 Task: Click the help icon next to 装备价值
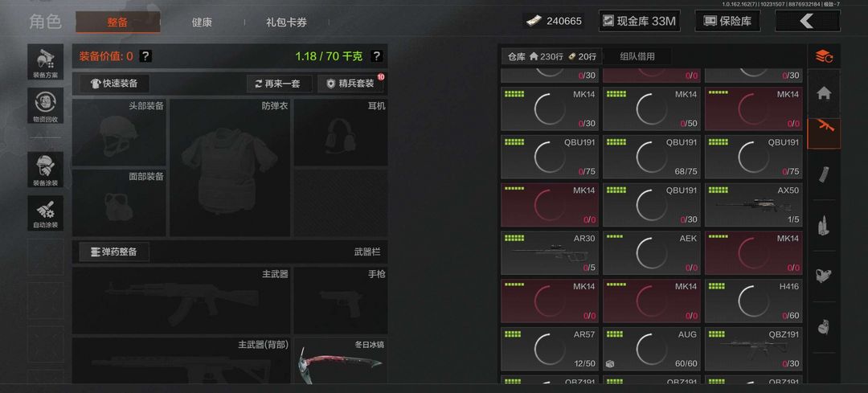point(145,56)
